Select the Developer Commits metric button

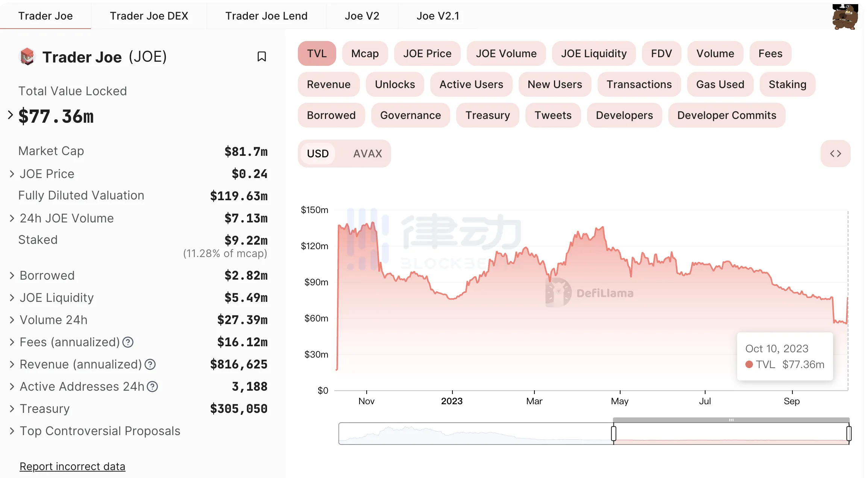pyautogui.click(x=727, y=115)
